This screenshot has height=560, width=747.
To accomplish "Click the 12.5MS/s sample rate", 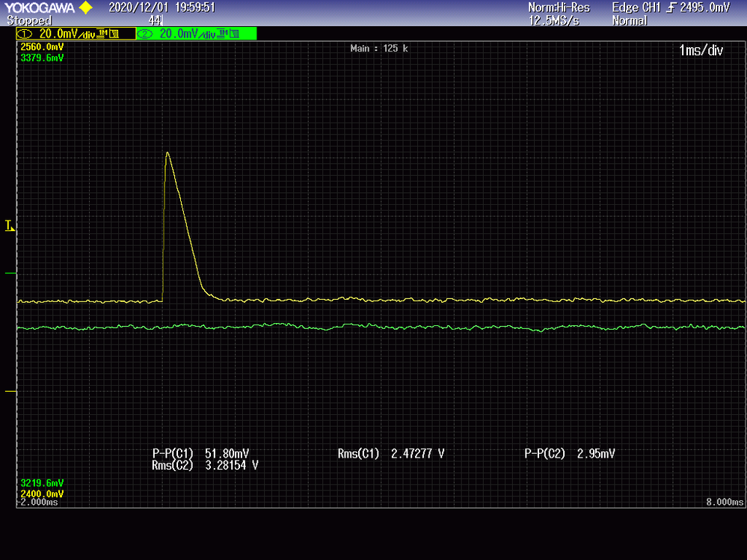I will (554, 20).
